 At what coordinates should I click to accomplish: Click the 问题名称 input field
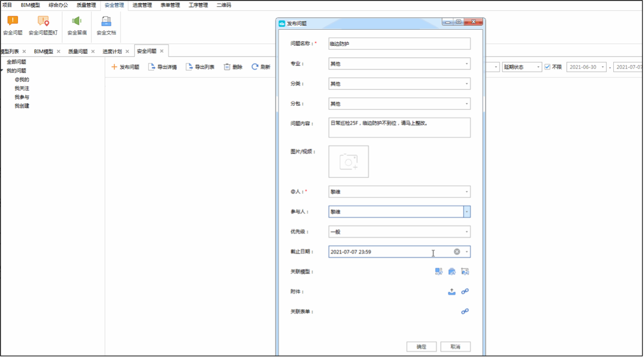(x=399, y=44)
